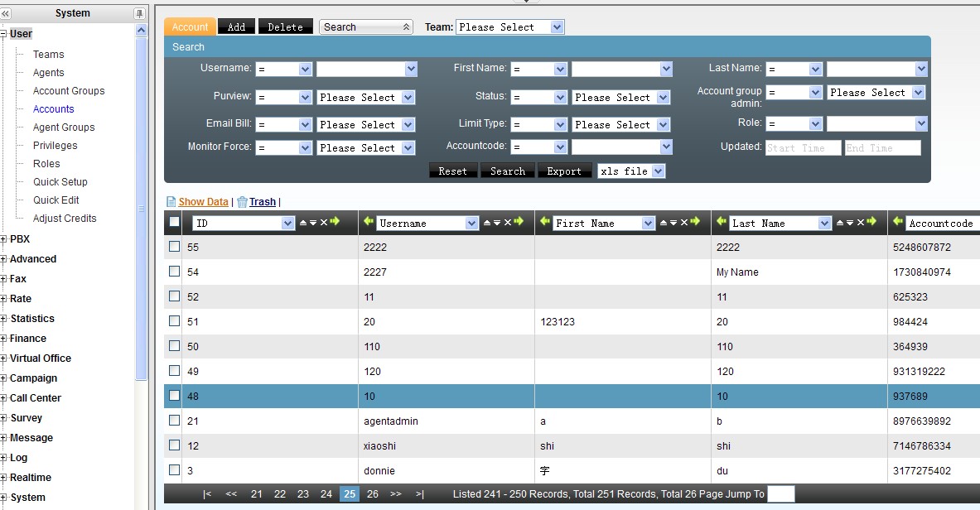Click the Trash bin icon

(242, 201)
